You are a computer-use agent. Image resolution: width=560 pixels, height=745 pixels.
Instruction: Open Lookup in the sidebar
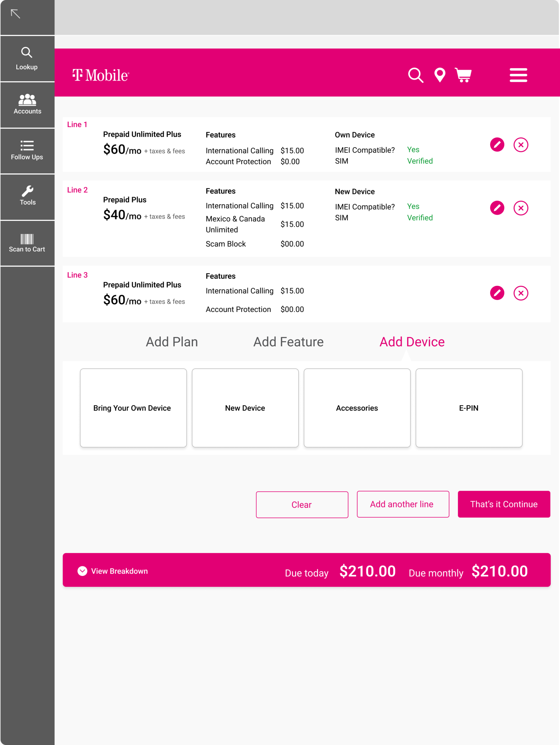point(27,58)
